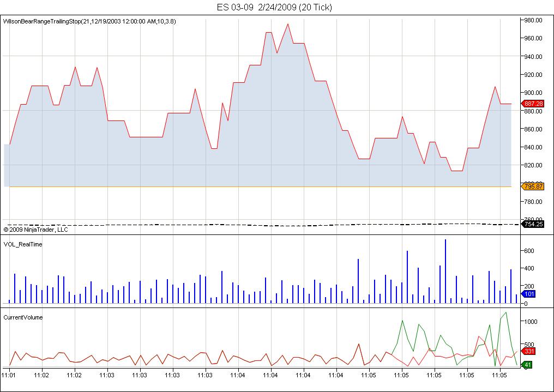Click the 11:01 time axis label
The height and width of the screenshot is (392, 554).
click(x=9, y=375)
